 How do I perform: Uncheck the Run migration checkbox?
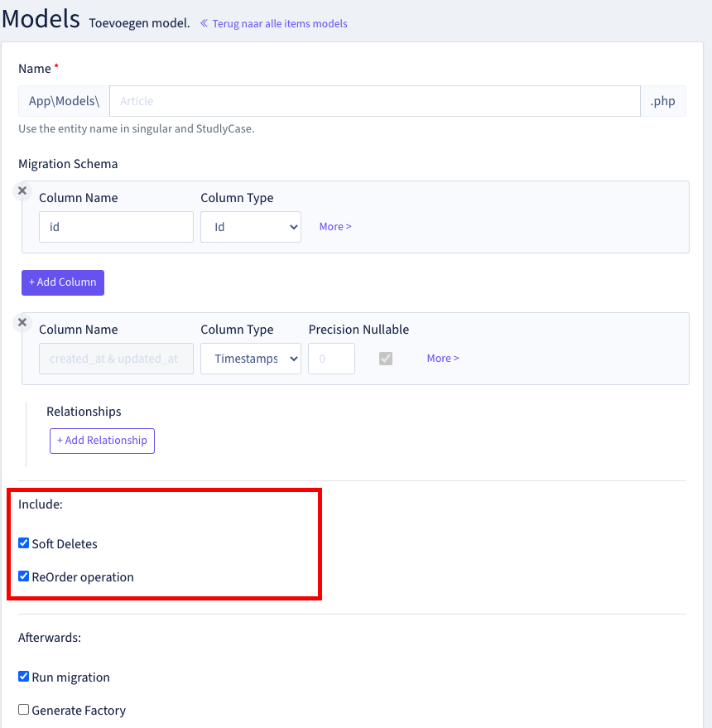(24, 676)
